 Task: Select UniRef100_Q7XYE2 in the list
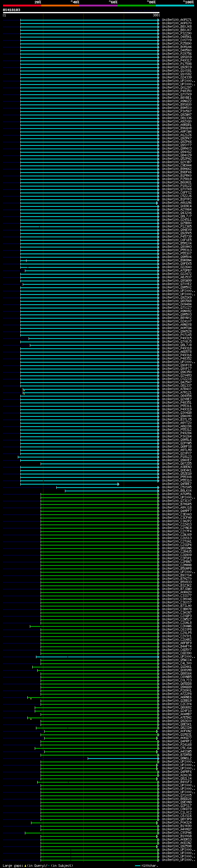(176, 284)
